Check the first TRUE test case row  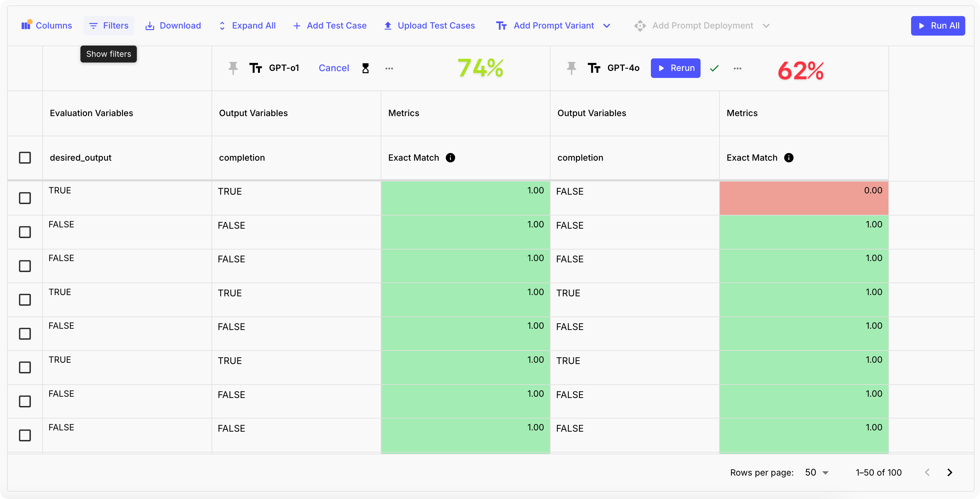click(25, 198)
